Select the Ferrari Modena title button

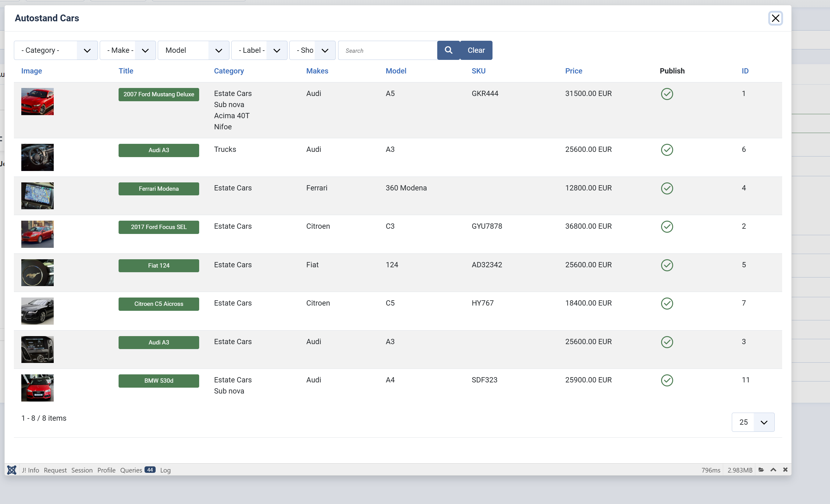coord(159,189)
